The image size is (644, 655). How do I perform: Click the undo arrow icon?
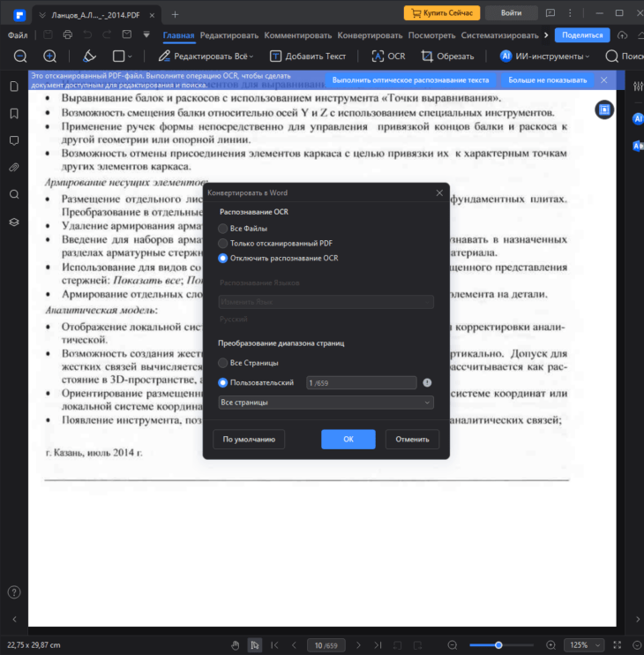click(x=87, y=34)
